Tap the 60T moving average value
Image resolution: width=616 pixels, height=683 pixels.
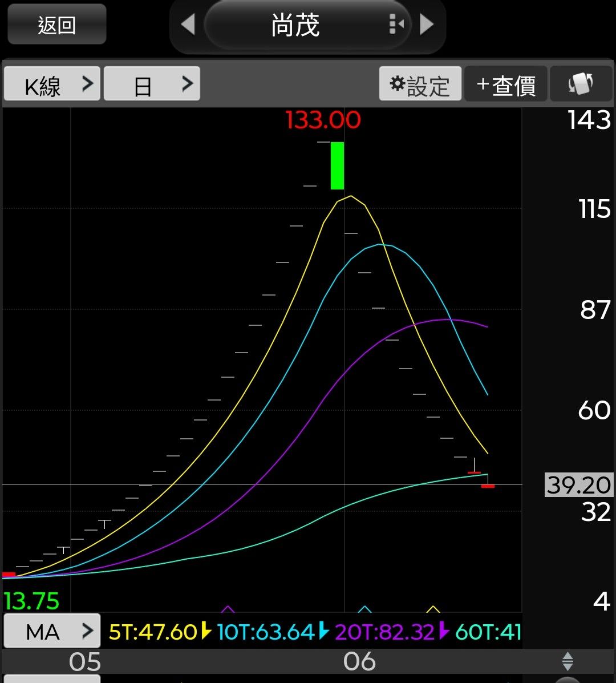point(488,632)
